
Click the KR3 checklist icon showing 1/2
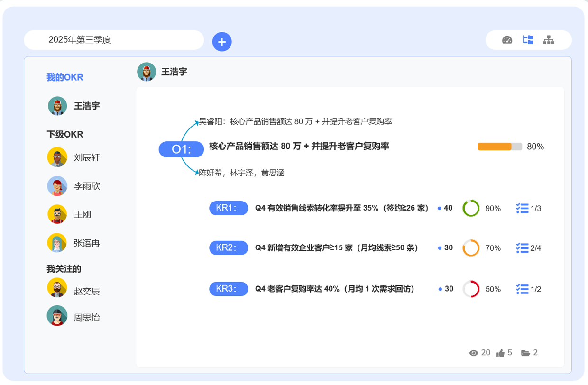click(522, 288)
